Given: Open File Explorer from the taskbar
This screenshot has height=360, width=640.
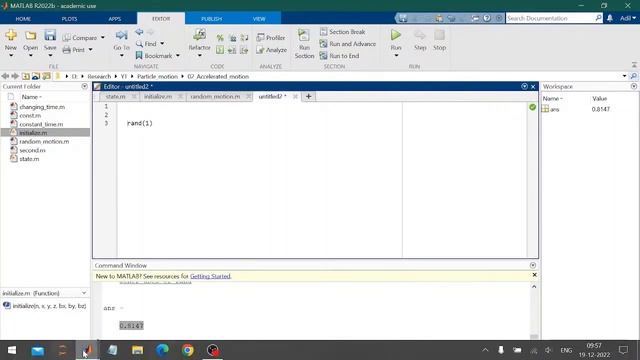Looking at the screenshot, I should click(x=138, y=350).
